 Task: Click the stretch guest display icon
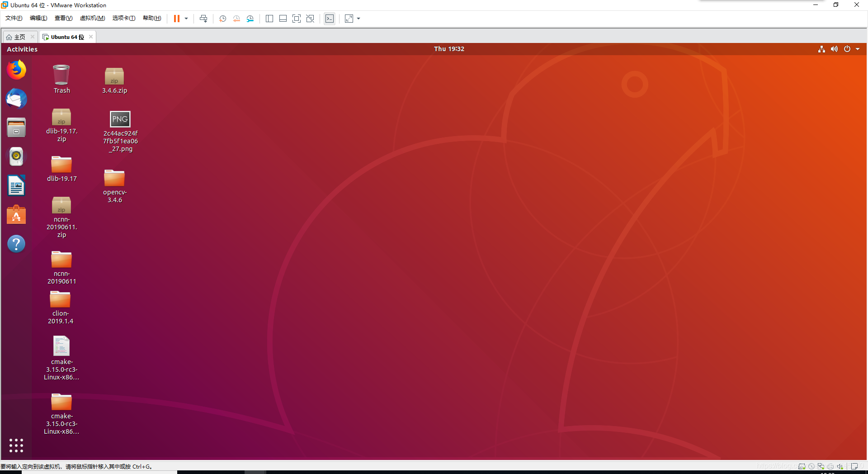(x=349, y=19)
